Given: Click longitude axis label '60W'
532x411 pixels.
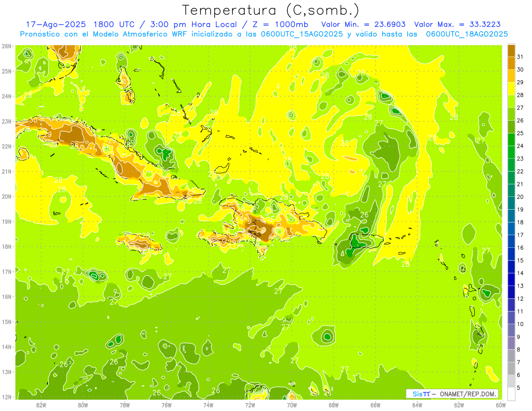Looking at the screenshot, I should click(501, 404).
